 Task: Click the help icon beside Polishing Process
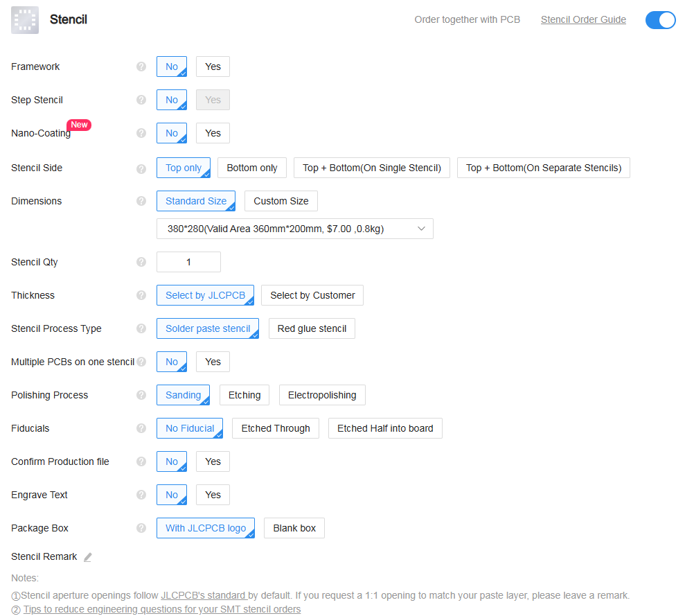(141, 395)
